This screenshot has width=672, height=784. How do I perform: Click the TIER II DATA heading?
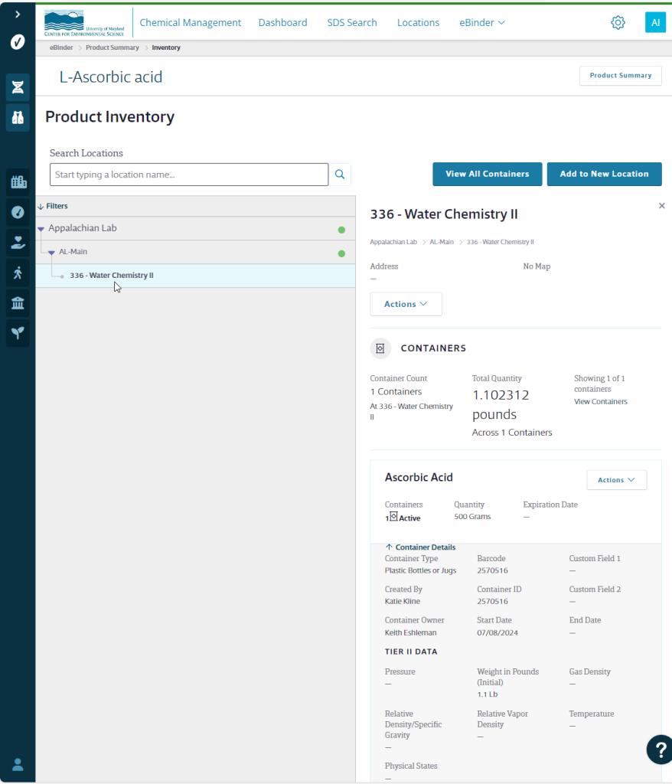coord(411,652)
